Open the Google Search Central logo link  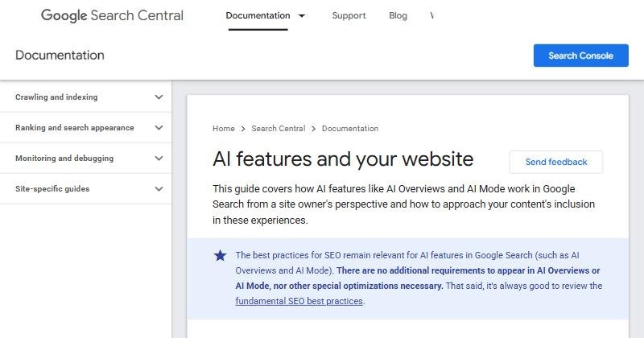112,15
